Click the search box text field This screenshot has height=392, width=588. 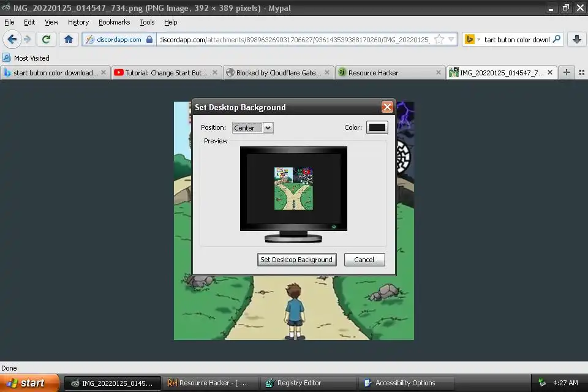pyautogui.click(x=517, y=39)
